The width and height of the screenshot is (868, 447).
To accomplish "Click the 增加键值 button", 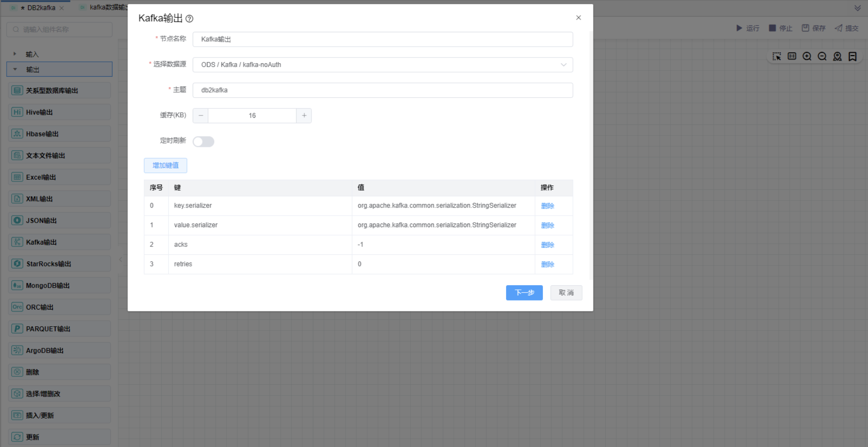I will [x=165, y=166].
